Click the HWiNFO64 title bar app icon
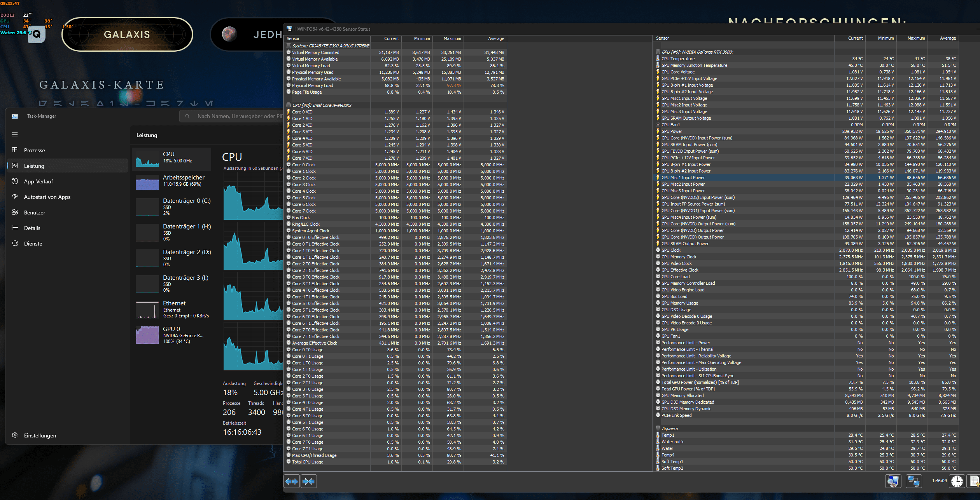 (x=289, y=29)
